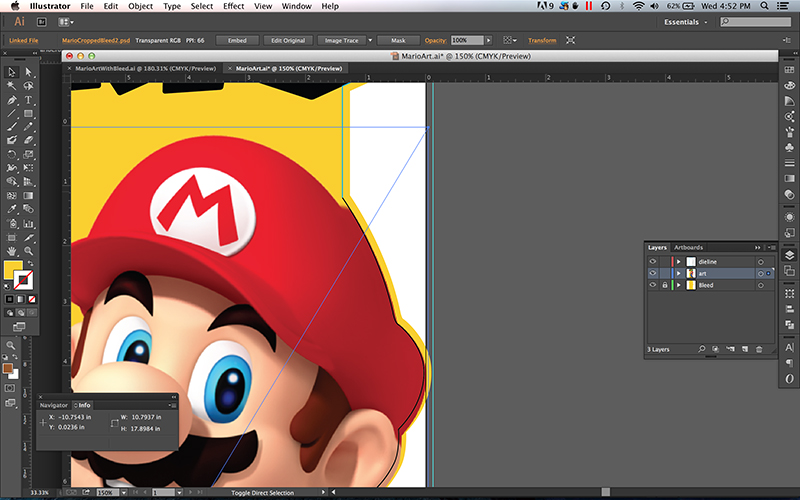Click the Opacity 100% input field
The width and height of the screenshot is (800, 500).
click(467, 40)
